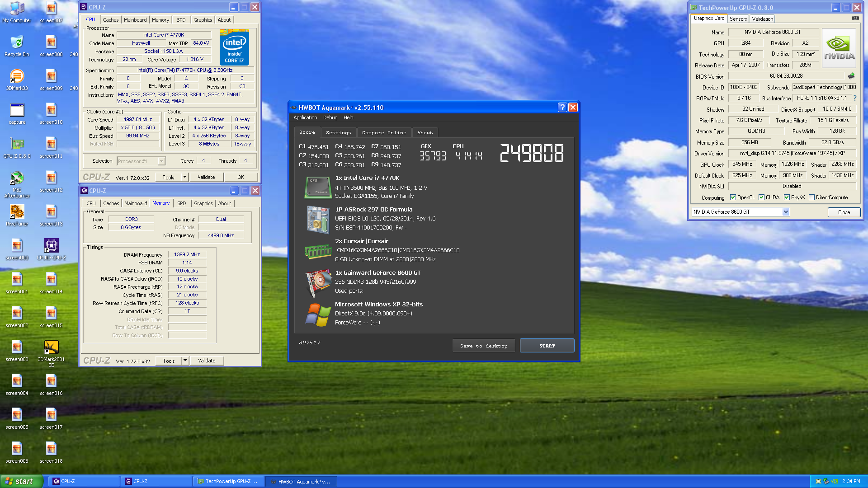
Task: Click the BIOS Version field in GPU-Z
Action: [x=786, y=76]
